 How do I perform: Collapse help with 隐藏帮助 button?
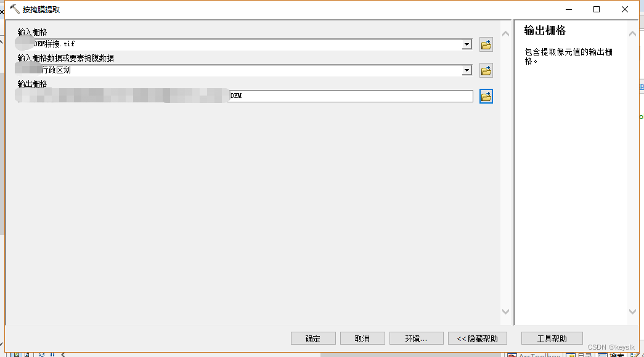(478, 338)
